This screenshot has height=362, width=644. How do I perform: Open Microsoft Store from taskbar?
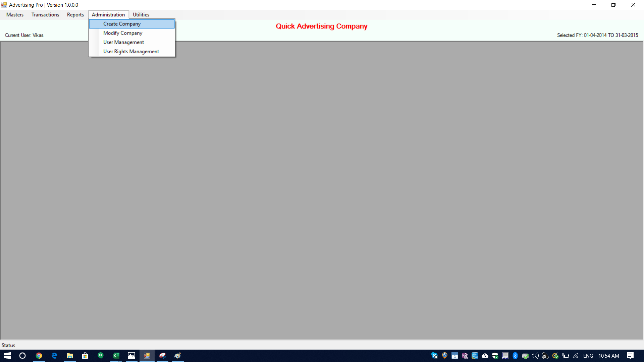(x=85, y=356)
